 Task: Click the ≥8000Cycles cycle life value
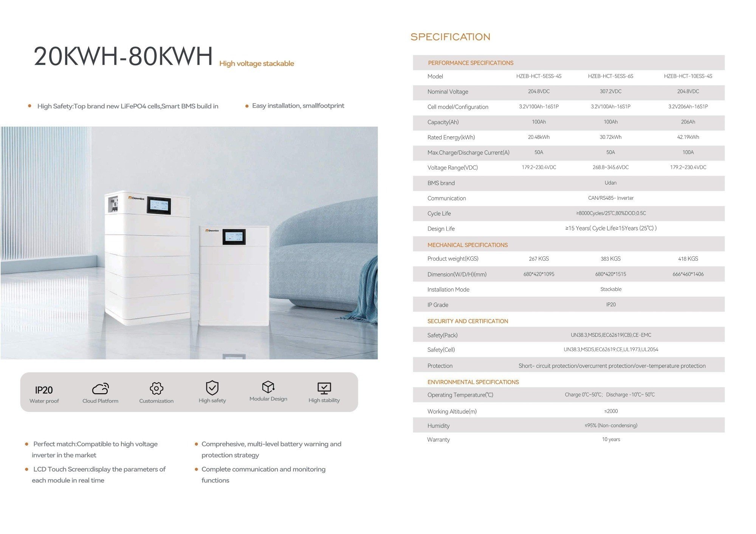point(611,213)
